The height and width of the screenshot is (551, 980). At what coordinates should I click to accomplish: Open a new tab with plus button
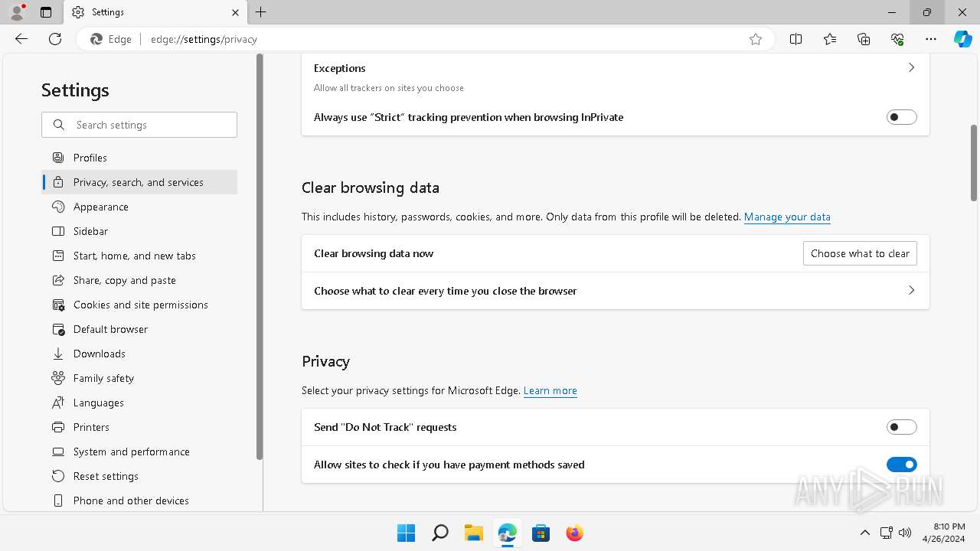261,12
